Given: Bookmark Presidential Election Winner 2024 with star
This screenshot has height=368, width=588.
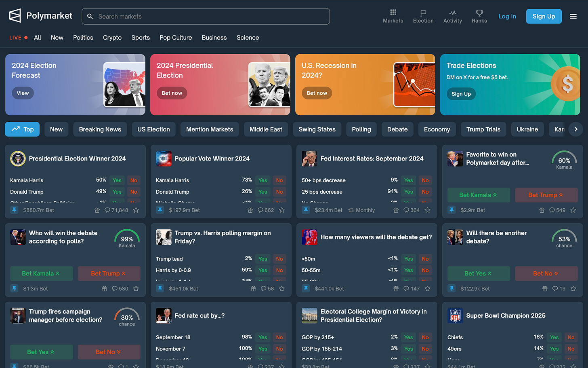Looking at the screenshot, I should pyautogui.click(x=136, y=210).
